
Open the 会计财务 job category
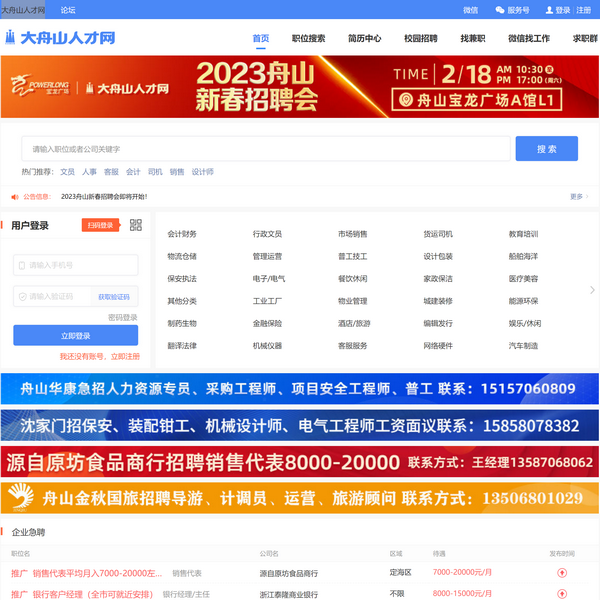tap(182, 234)
